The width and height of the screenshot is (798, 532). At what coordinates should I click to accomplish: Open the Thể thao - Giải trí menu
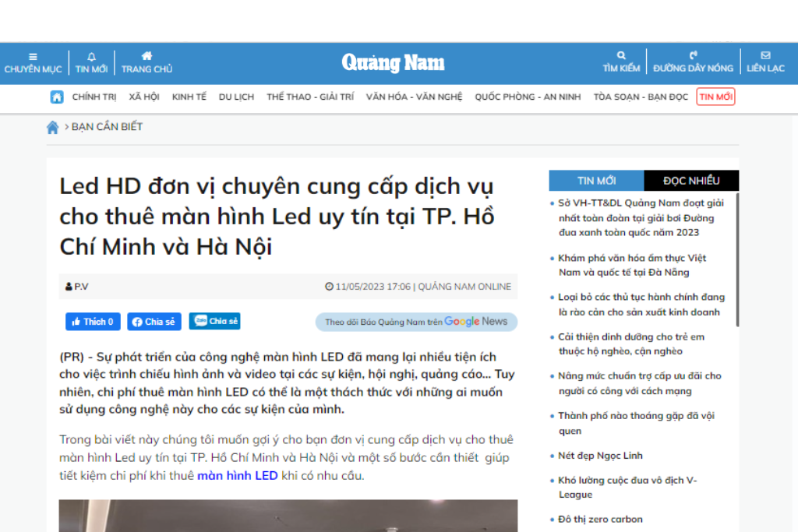pyautogui.click(x=309, y=97)
